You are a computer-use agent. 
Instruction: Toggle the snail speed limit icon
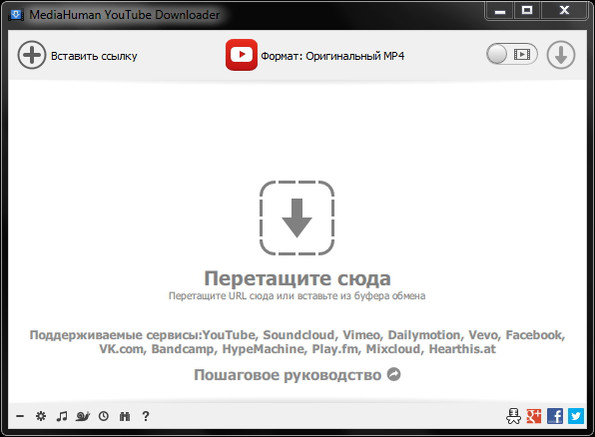click(x=83, y=416)
